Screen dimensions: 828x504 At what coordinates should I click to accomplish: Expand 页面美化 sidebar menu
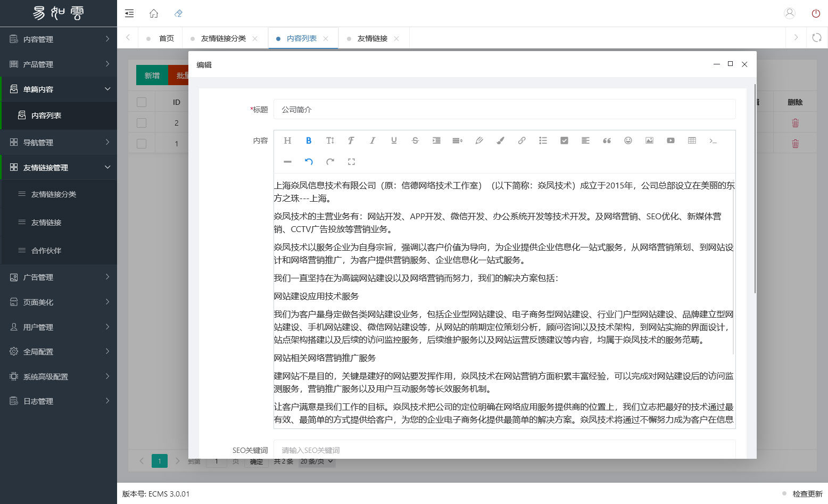coord(59,302)
